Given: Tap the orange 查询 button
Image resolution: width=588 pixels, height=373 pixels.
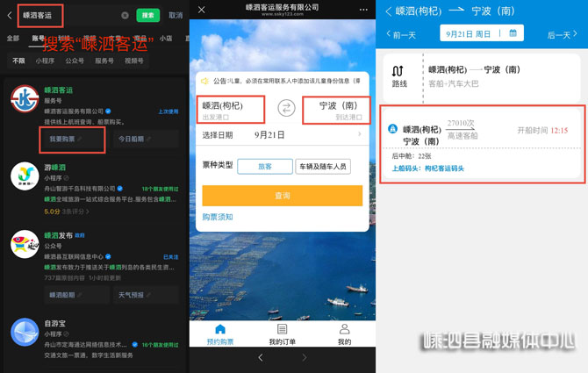Looking at the screenshot, I should (x=283, y=196).
